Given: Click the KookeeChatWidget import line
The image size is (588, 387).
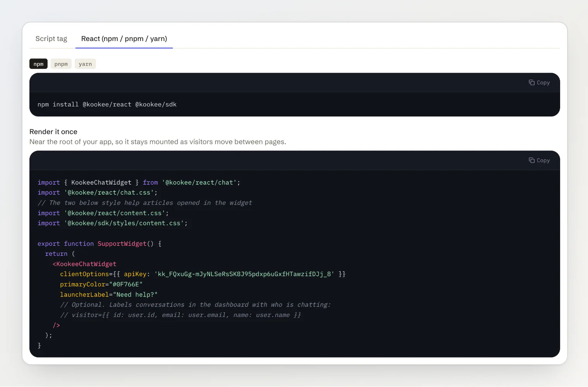Looking at the screenshot, I should click(139, 182).
